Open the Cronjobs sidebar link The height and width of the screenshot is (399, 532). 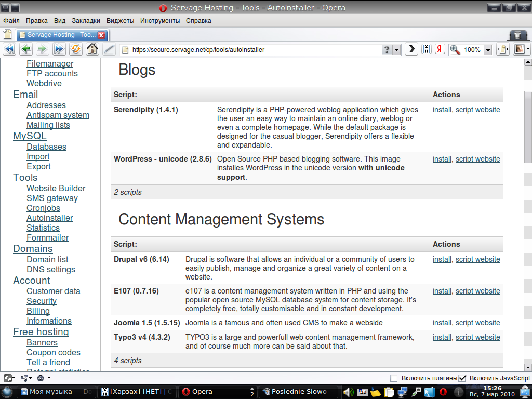point(44,208)
